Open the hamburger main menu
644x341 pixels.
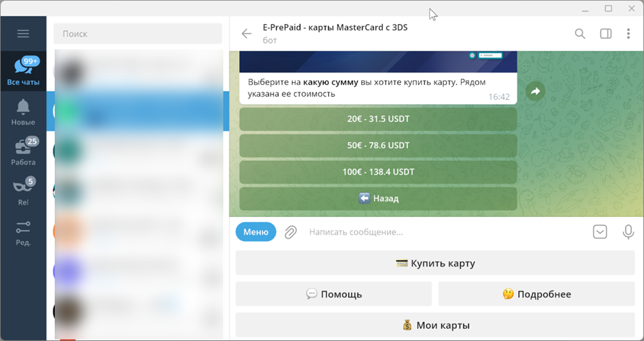tap(23, 34)
